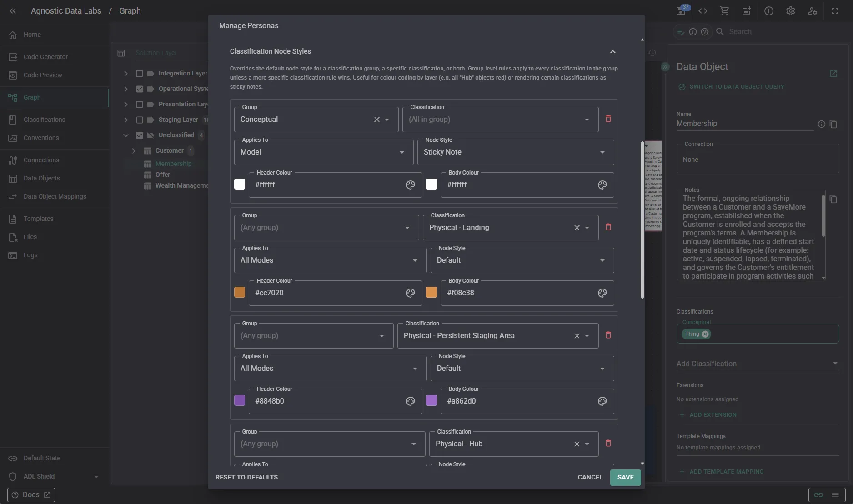Clear the Conceptual group selection
853x504 pixels.
[376, 120]
